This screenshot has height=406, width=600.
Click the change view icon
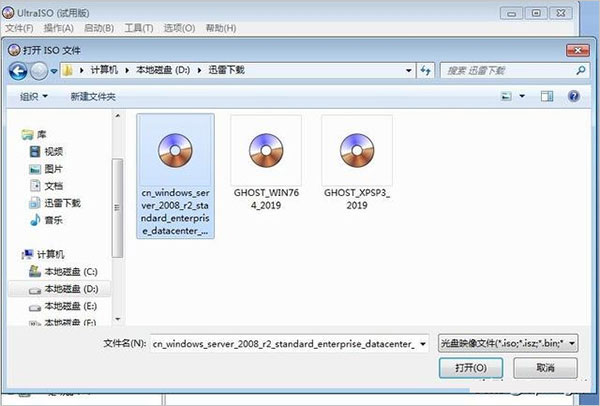(506, 96)
